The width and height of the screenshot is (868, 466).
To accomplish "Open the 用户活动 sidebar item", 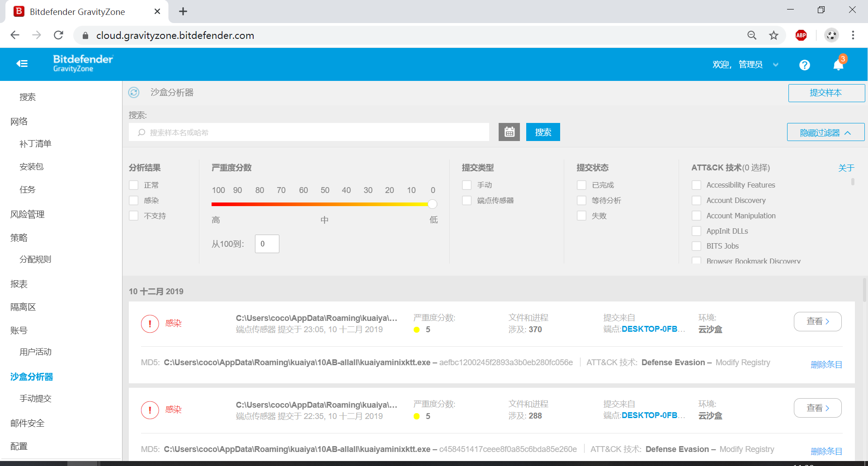I will point(35,352).
